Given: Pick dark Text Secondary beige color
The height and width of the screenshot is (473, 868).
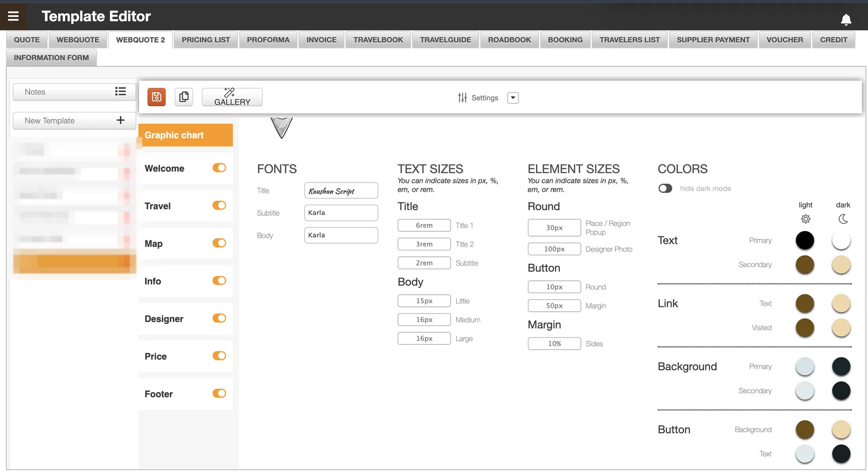Looking at the screenshot, I should [x=841, y=264].
